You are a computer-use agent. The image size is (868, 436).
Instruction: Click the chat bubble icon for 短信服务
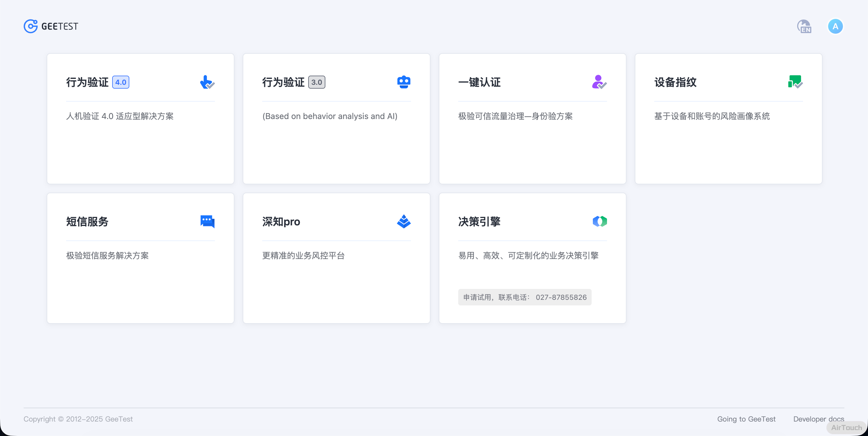(207, 222)
